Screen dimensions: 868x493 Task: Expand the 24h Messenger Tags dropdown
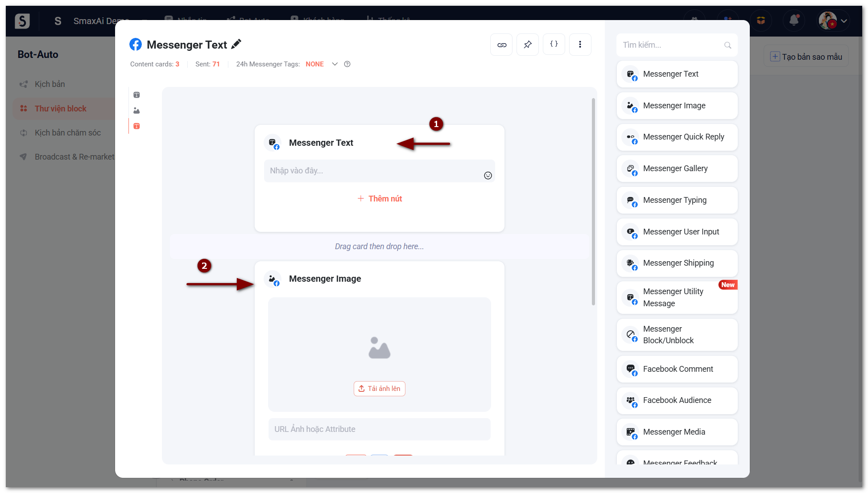click(335, 64)
